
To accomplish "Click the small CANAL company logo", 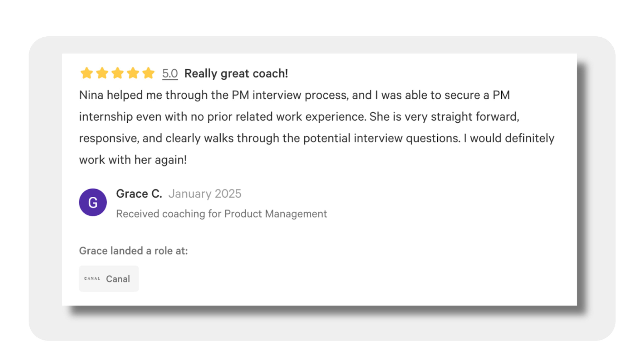I will (x=92, y=279).
